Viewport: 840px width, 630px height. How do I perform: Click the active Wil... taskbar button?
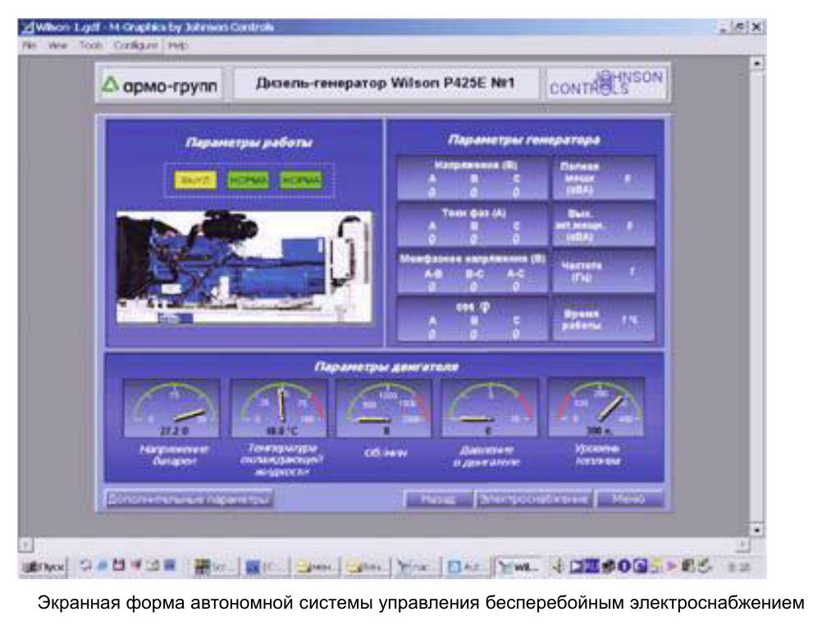click(518, 567)
